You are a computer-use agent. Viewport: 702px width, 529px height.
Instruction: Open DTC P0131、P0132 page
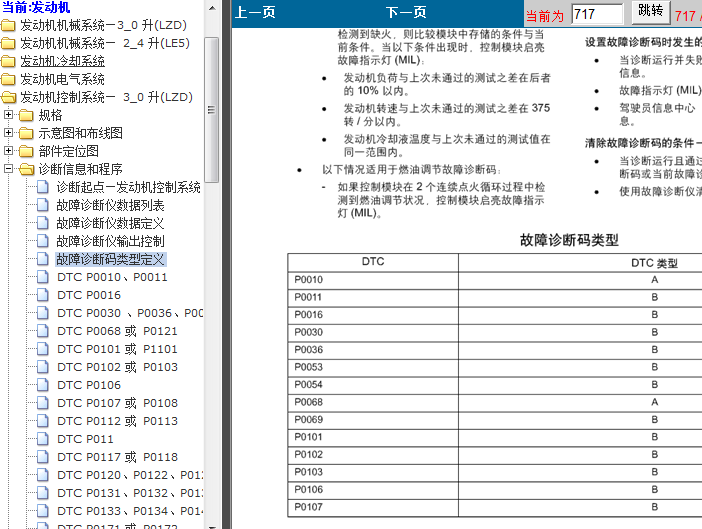(x=130, y=493)
